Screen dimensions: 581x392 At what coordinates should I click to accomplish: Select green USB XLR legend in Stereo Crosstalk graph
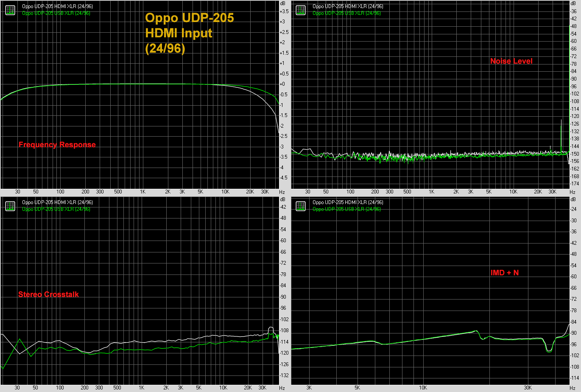coord(56,209)
